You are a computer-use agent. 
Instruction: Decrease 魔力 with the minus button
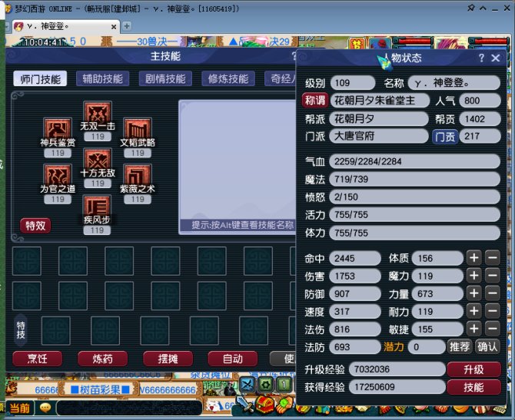click(493, 276)
